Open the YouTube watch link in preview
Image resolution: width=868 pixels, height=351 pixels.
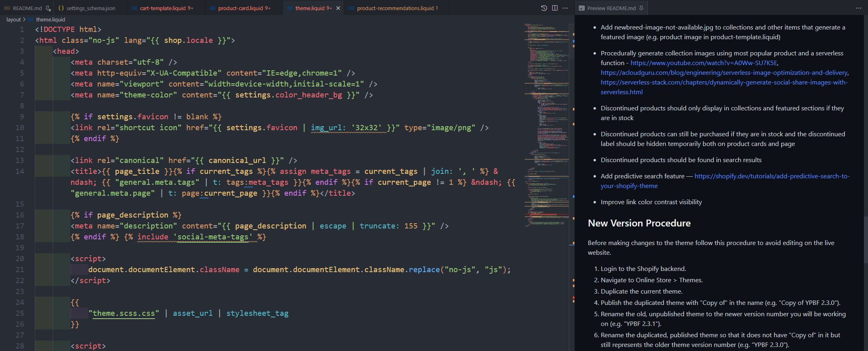tap(704, 63)
